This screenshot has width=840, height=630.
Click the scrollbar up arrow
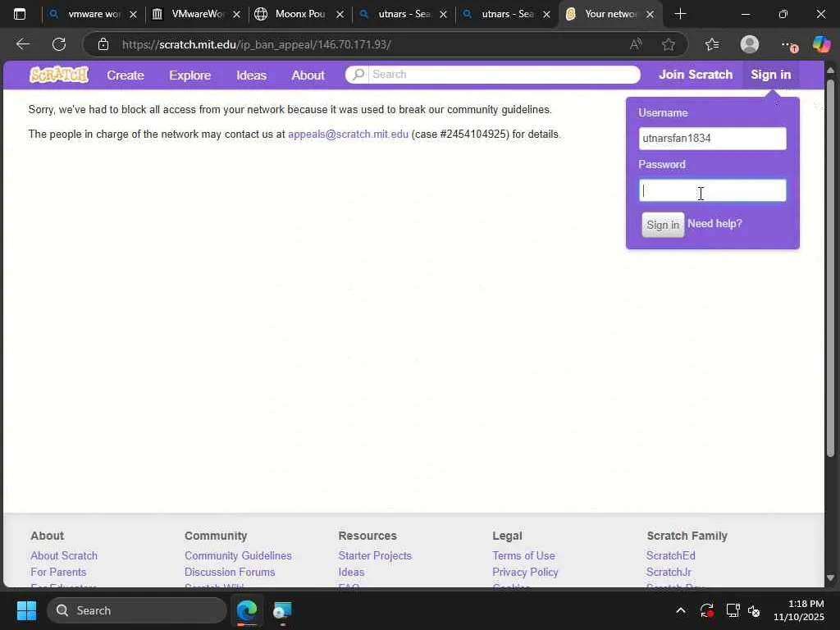click(x=830, y=70)
